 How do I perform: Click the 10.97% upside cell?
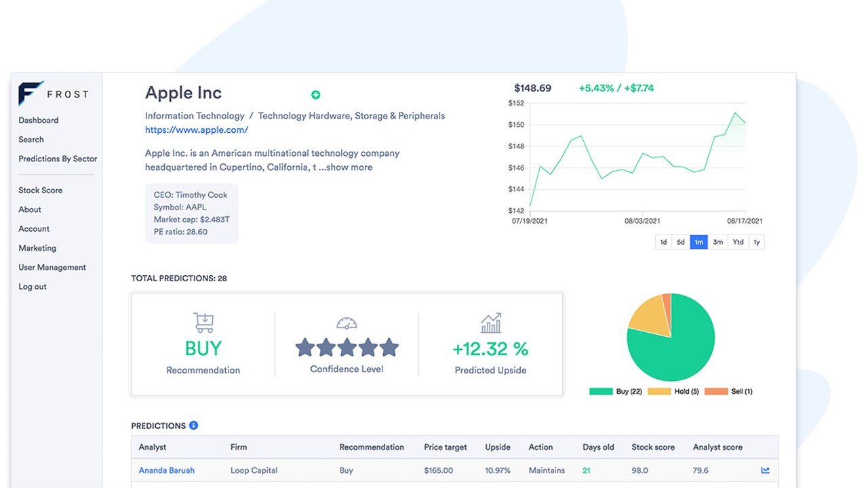pos(498,470)
